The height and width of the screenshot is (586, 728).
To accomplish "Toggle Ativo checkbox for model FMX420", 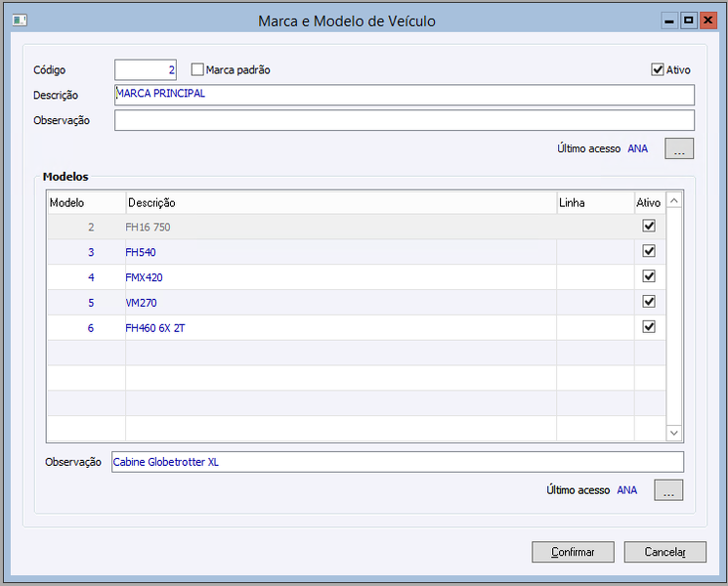I will click(649, 276).
